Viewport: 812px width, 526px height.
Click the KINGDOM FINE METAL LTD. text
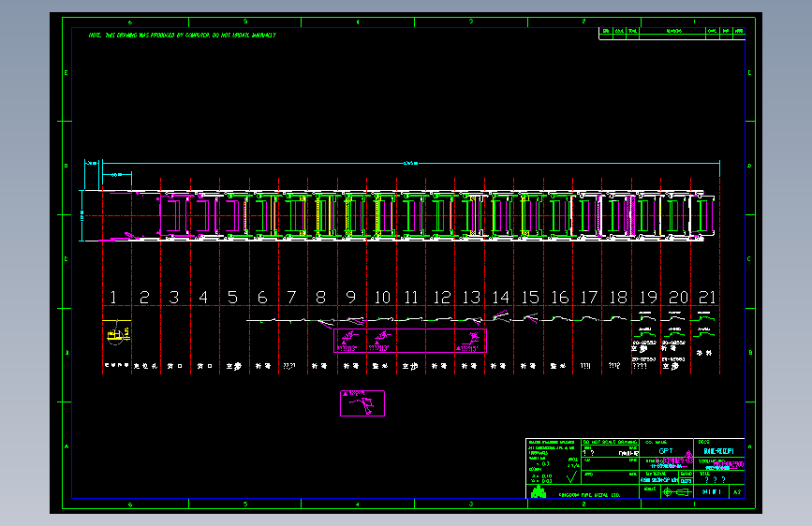(x=589, y=495)
